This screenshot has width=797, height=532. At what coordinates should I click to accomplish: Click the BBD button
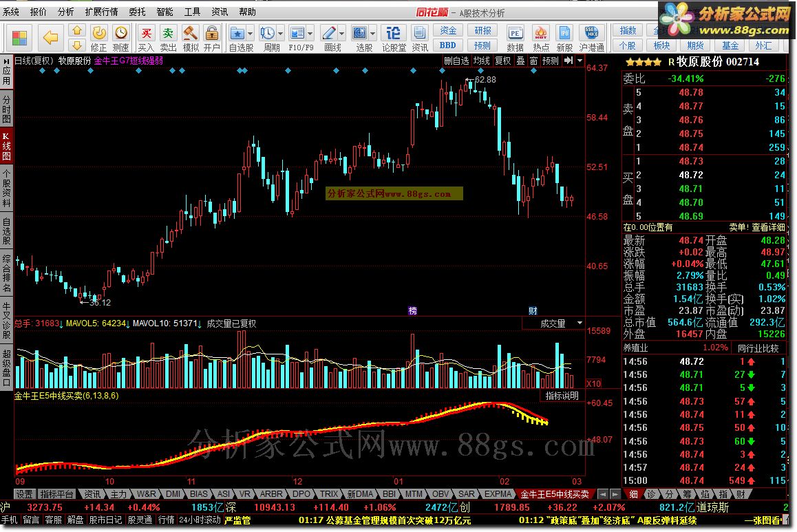point(448,45)
